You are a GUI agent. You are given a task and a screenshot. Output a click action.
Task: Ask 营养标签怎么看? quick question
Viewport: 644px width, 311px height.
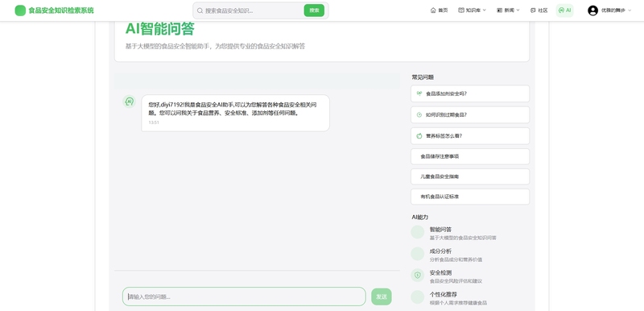pos(470,136)
